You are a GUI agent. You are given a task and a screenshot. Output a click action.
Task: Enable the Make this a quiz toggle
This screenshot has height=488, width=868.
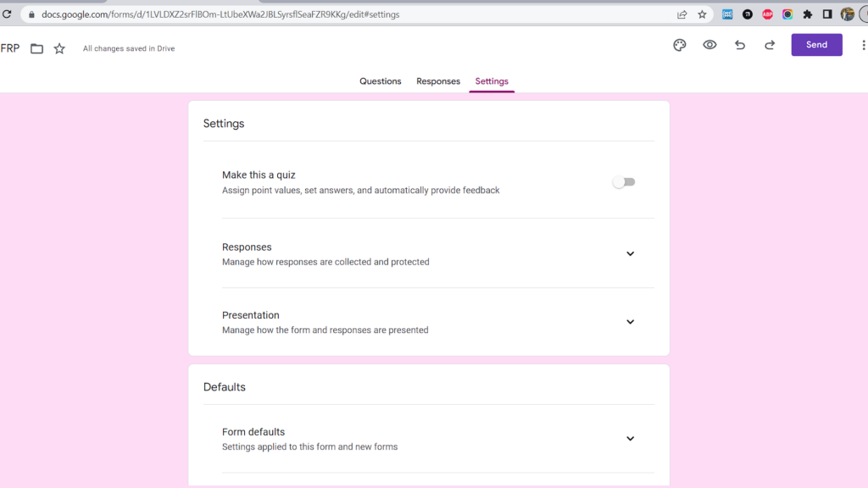625,181
